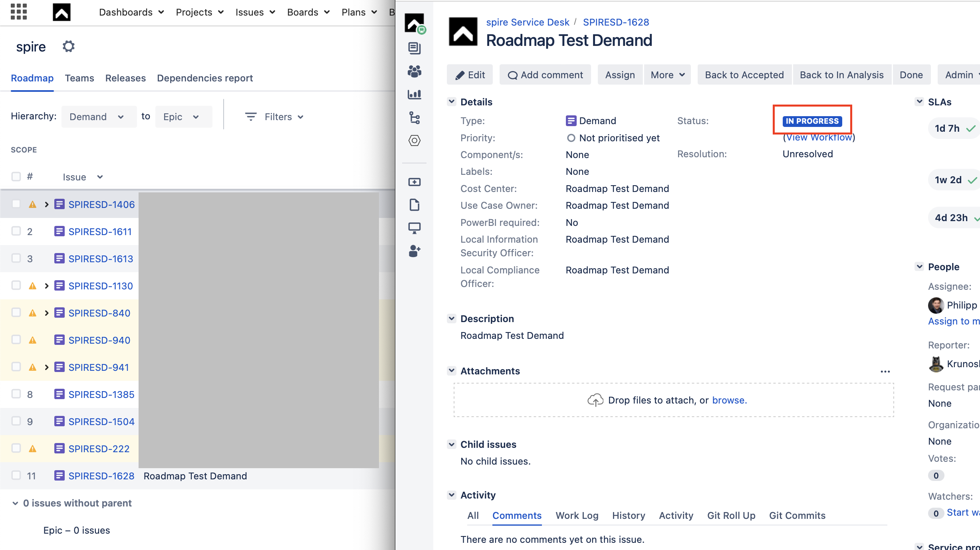
Task: Check the box for SPIRESD-1613
Action: [x=16, y=258]
